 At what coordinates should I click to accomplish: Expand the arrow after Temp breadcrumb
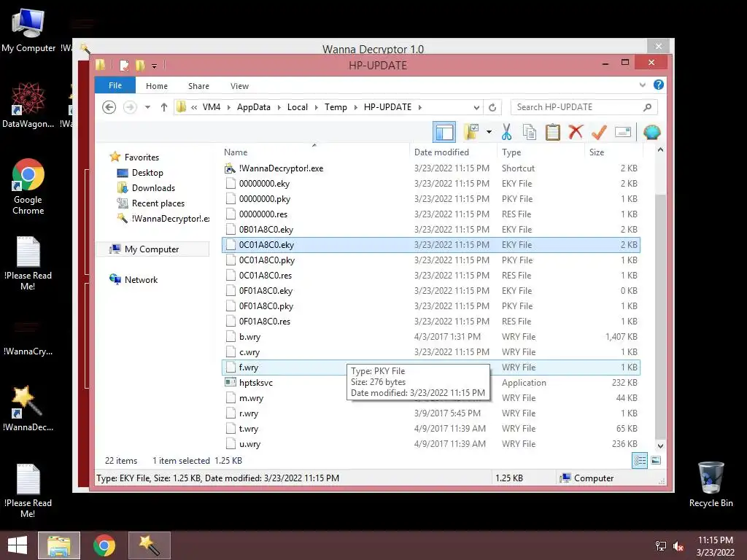[x=355, y=108]
